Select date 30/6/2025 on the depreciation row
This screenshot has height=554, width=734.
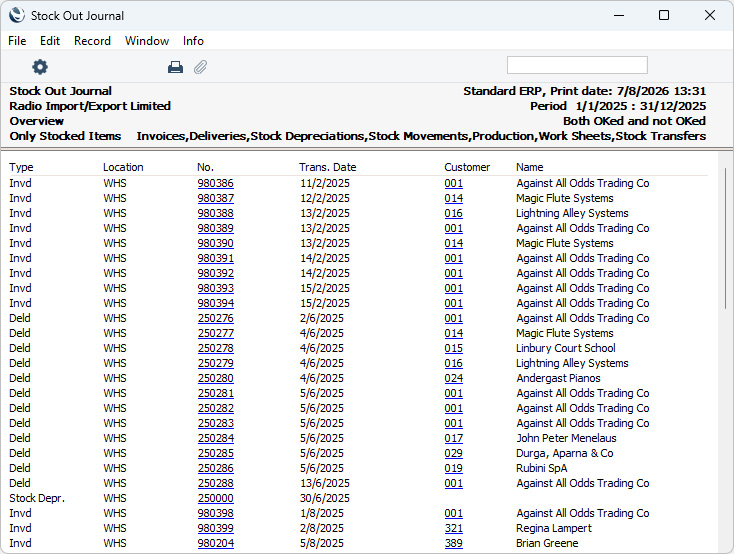pyautogui.click(x=325, y=498)
